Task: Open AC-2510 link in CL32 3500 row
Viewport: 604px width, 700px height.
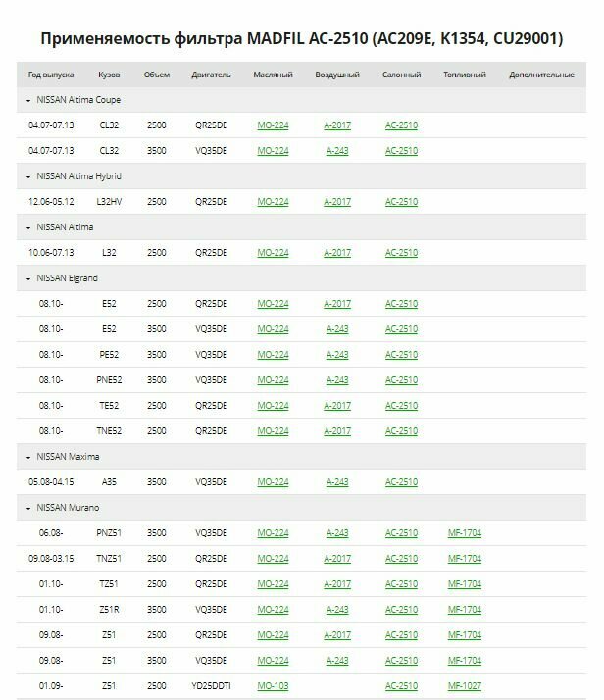Action: coord(401,151)
